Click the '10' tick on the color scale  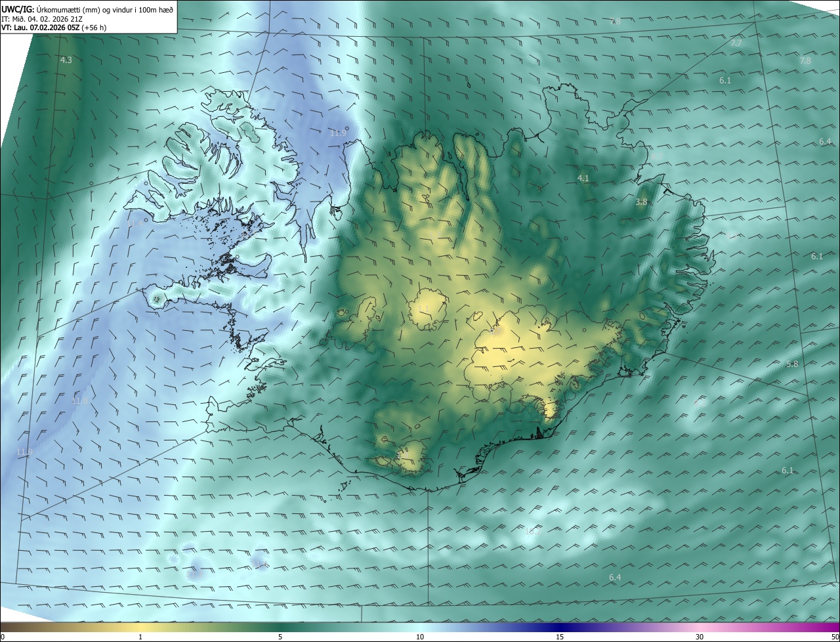(420, 637)
